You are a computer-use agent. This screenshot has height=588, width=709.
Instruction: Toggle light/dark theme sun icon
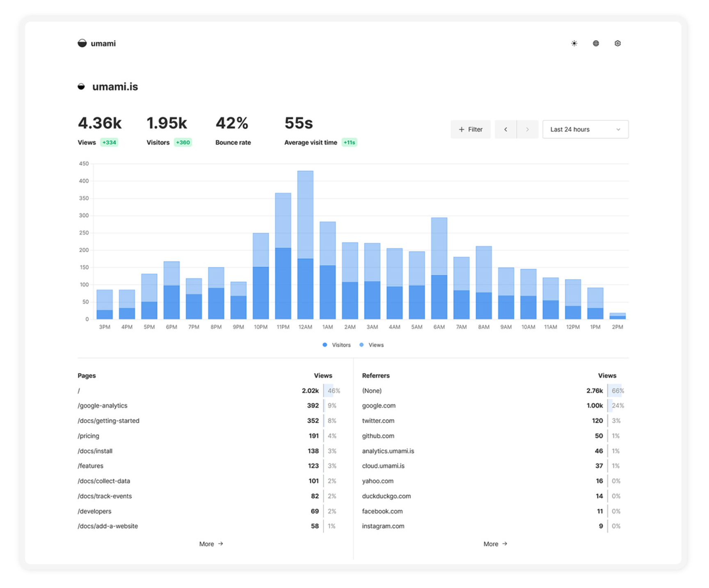(x=574, y=43)
